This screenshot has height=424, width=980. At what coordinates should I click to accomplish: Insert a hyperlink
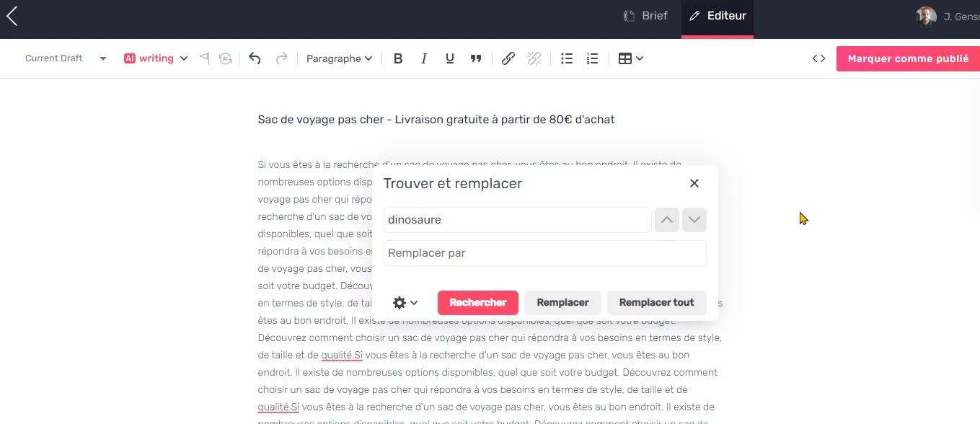coord(508,58)
